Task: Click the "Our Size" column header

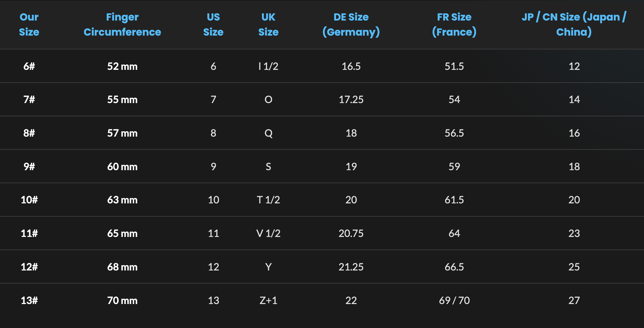Action: 29,24
